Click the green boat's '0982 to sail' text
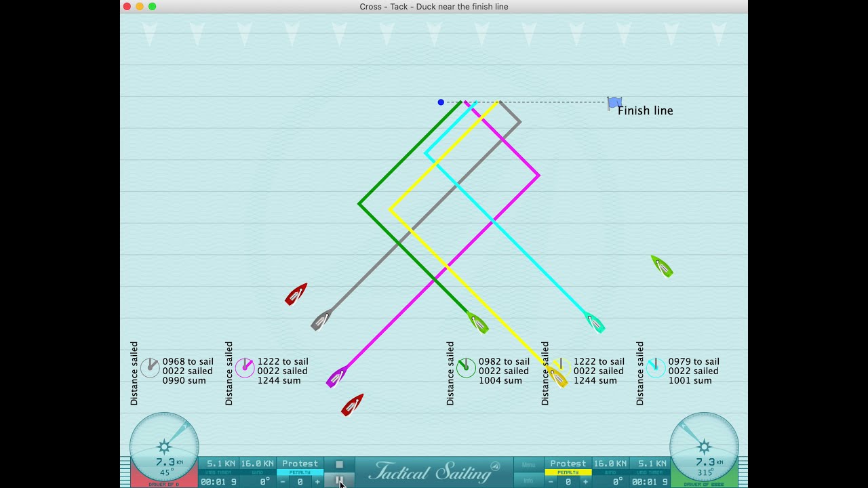Screen dimensions: 868x488 pos(504,362)
